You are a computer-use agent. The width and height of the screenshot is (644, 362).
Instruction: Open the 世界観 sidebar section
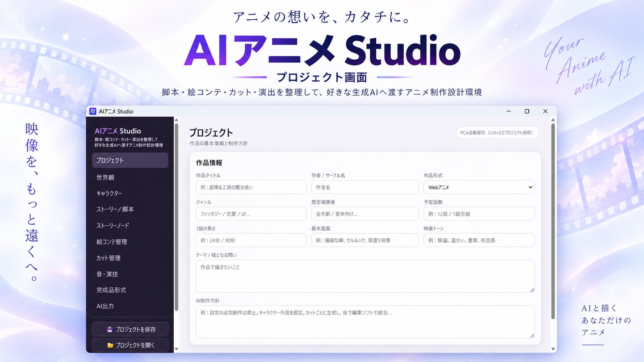[x=130, y=177]
